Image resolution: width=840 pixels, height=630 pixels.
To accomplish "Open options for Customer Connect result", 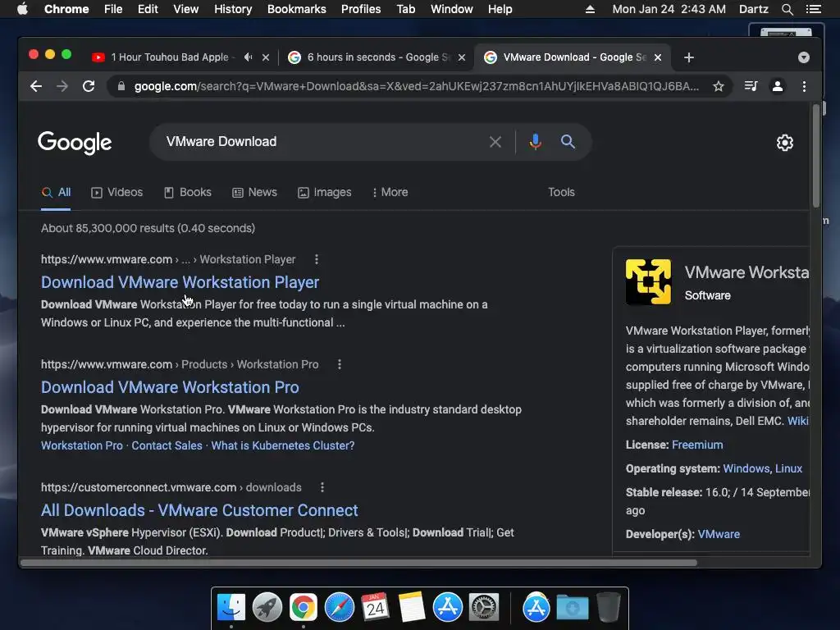I will pyautogui.click(x=322, y=487).
